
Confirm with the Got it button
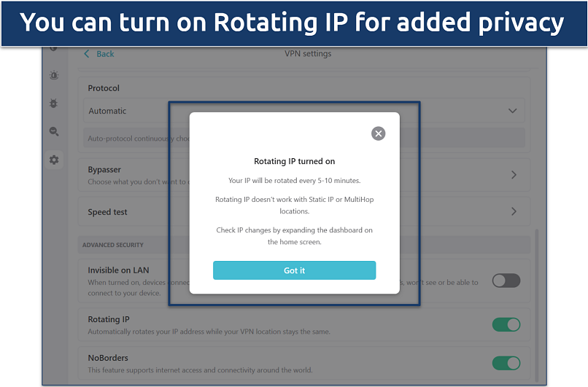[x=295, y=270]
